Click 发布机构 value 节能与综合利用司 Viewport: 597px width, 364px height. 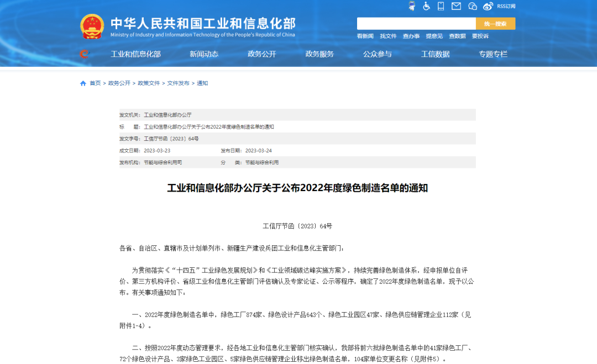(163, 162)
